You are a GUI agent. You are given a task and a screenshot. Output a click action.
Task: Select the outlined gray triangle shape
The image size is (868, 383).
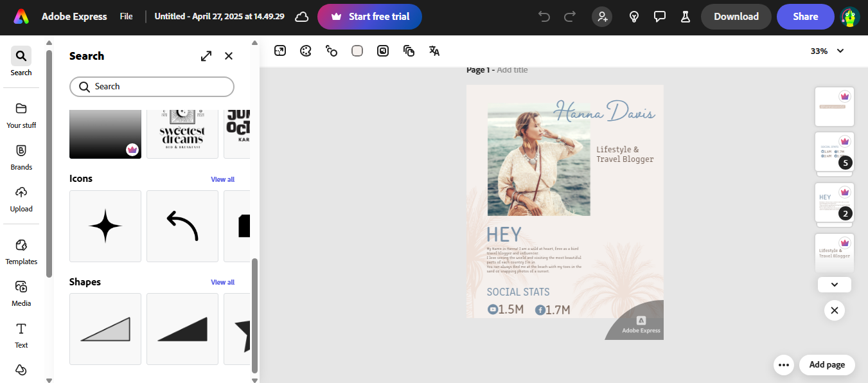point(105,329)
